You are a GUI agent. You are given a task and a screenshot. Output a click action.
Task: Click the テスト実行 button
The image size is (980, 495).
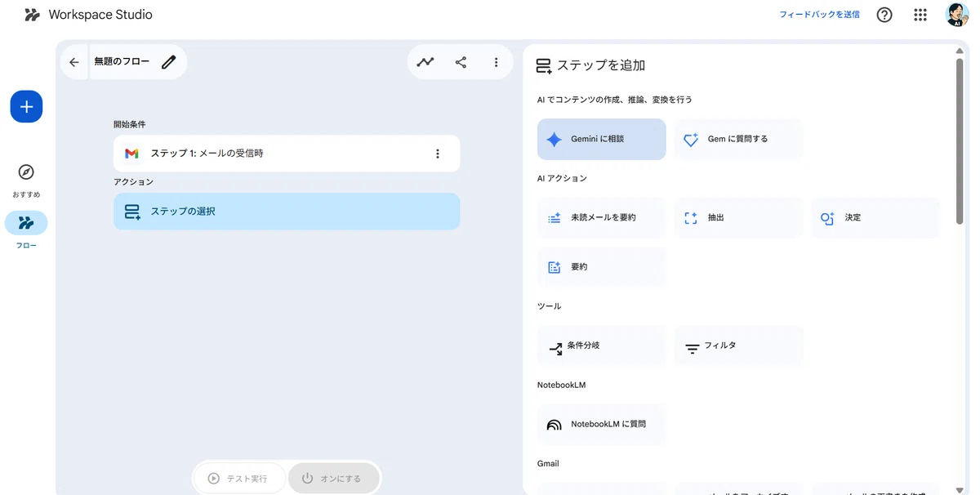[240, 479]
